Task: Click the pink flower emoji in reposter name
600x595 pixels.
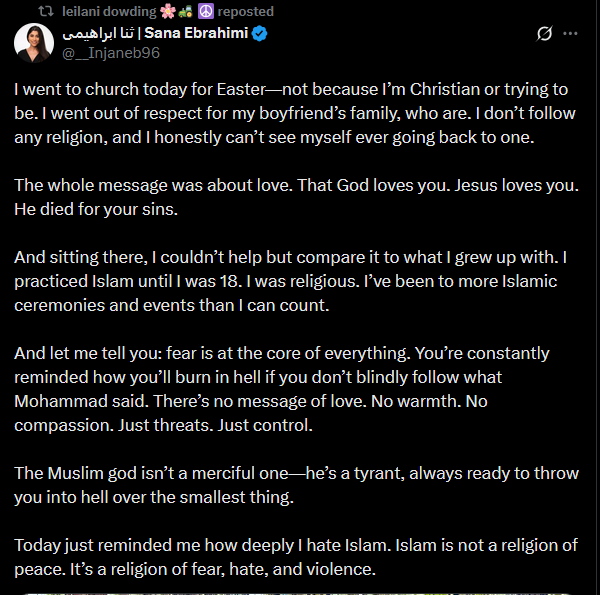Action: point(168,11)
